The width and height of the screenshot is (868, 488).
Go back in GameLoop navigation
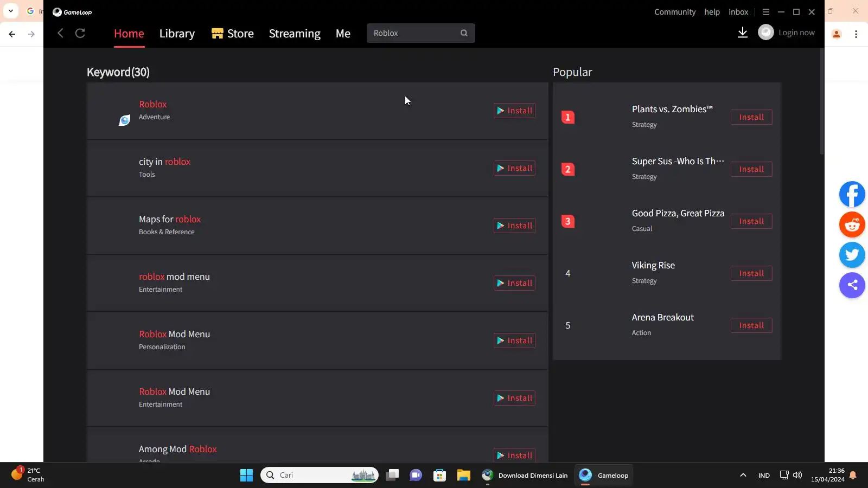(x=60, y=33)
